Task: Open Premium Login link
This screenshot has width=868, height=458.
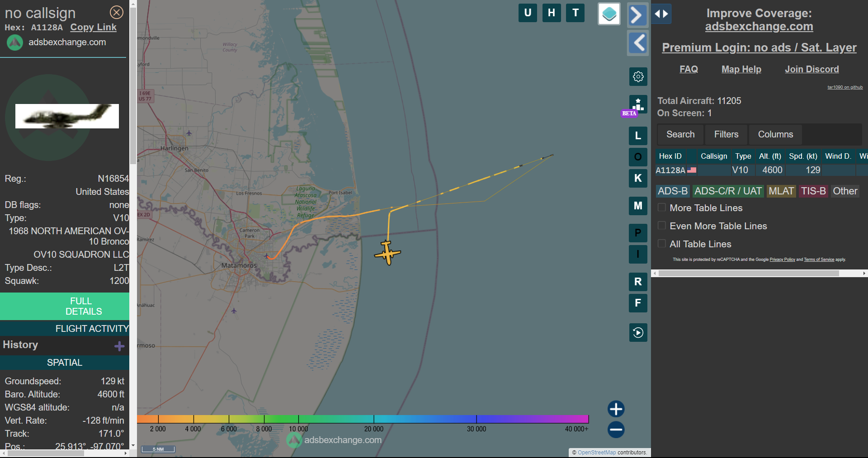Action: (759, 47)
